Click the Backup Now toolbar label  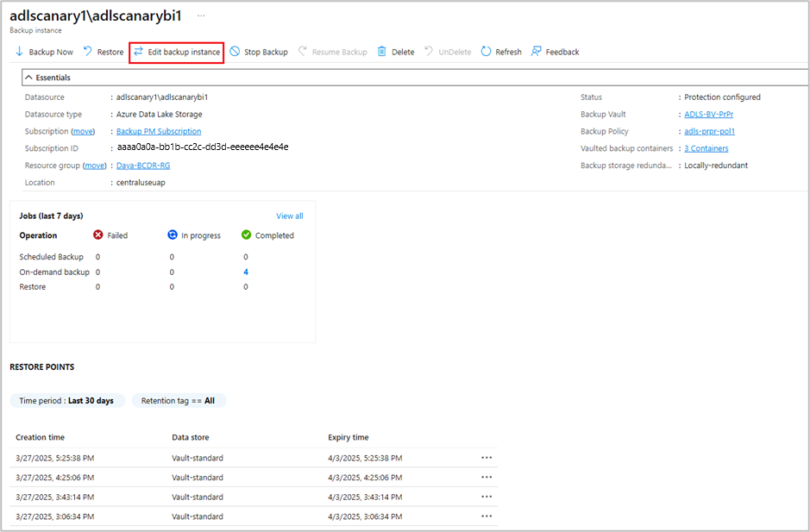[51, 53]
